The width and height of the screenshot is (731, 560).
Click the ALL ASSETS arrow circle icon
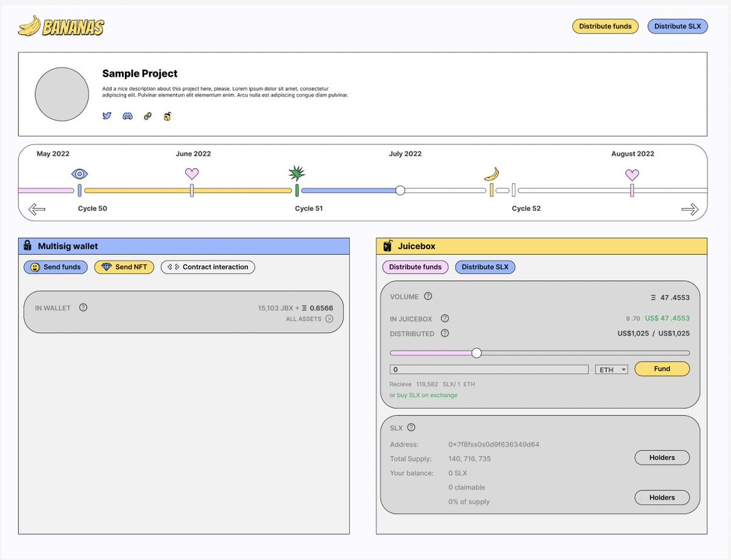(x=329, y=319)
